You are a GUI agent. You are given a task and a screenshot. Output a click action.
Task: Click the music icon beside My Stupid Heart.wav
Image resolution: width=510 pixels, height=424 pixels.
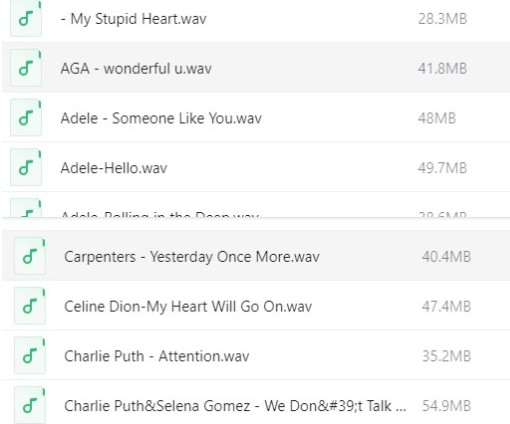pyautogui.click(x=26, y=18)
